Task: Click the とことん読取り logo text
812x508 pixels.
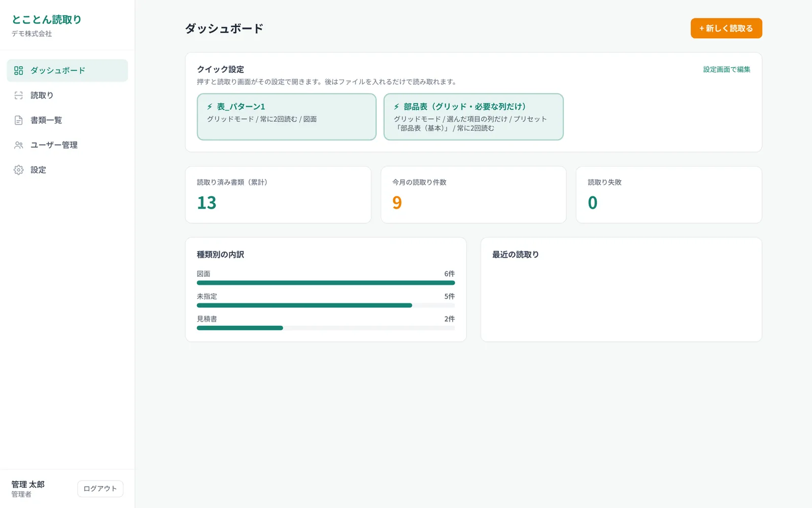Action: 47,19
